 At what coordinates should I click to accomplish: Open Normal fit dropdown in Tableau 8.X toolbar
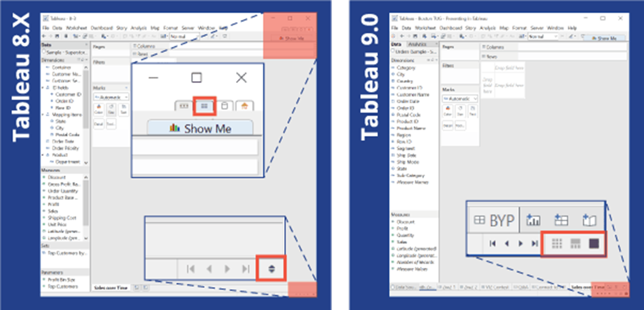click(184, 36)
